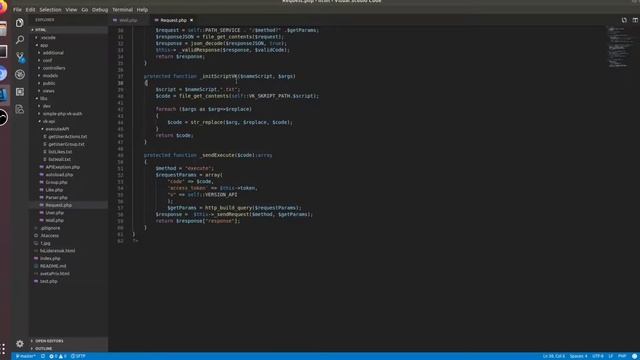Open the Chromium icon in the dock
This screenshot has height=360, width=640.
(x=2, y=73)
